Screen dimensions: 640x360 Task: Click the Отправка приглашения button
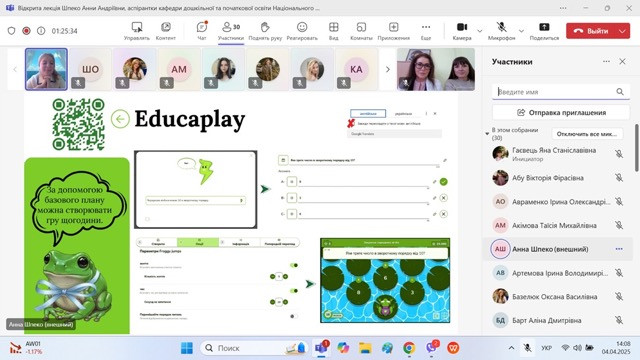pyautogui.click(x=561, y=112)
